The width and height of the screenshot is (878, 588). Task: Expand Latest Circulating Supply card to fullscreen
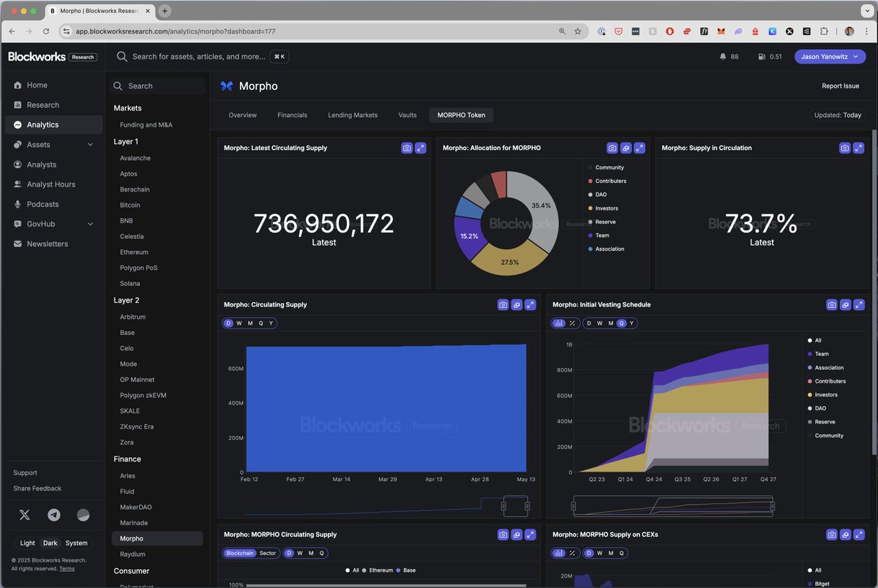coord(421,148)
